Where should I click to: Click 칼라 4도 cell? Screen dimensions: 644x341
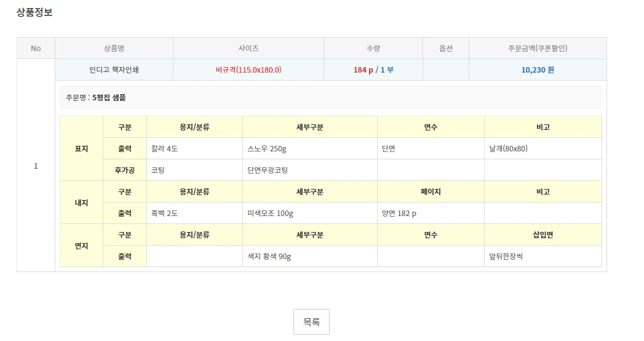click(195, 148)
